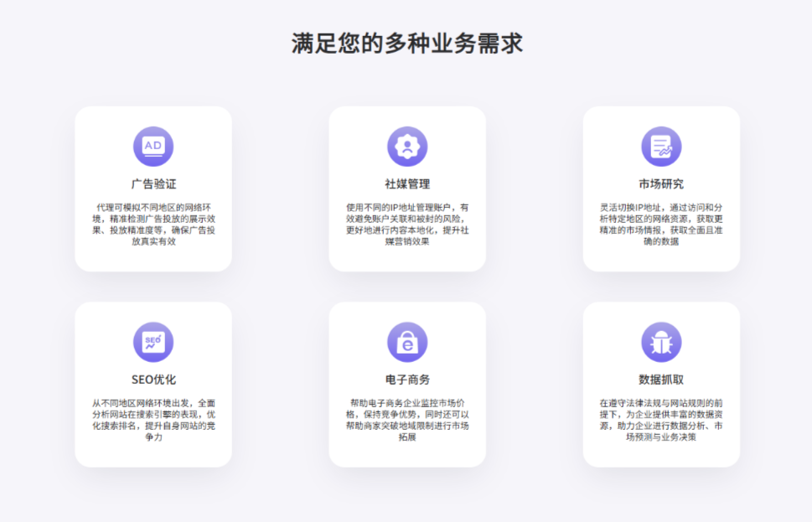Click the white card containing SEO优化
Screen dimensions: 812x522
coord(153,383)
